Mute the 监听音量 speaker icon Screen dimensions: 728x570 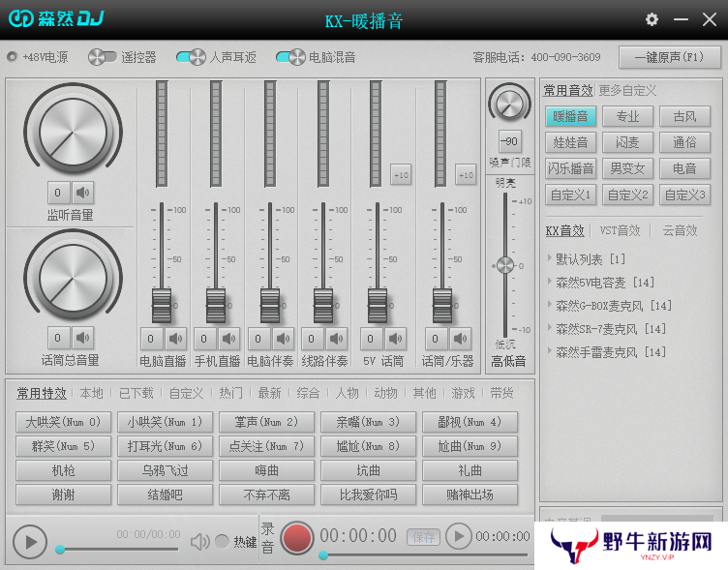(82, 193)
